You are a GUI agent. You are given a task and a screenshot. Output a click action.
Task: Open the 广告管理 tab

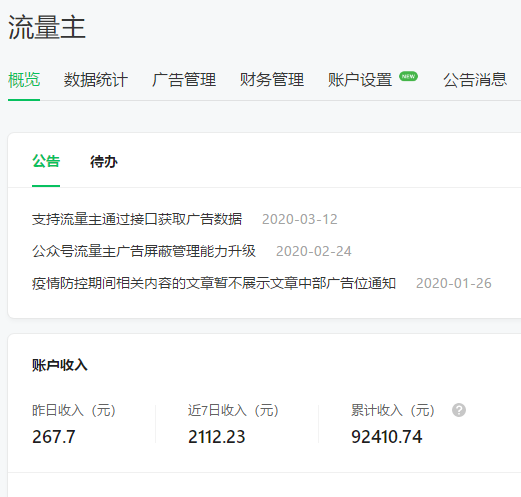click(x=184, y=80)
